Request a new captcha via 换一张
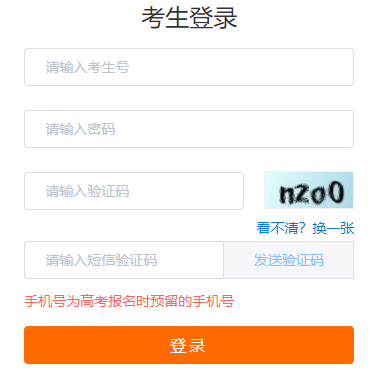This screenshot has width=379, height=370. click(333, 228)
